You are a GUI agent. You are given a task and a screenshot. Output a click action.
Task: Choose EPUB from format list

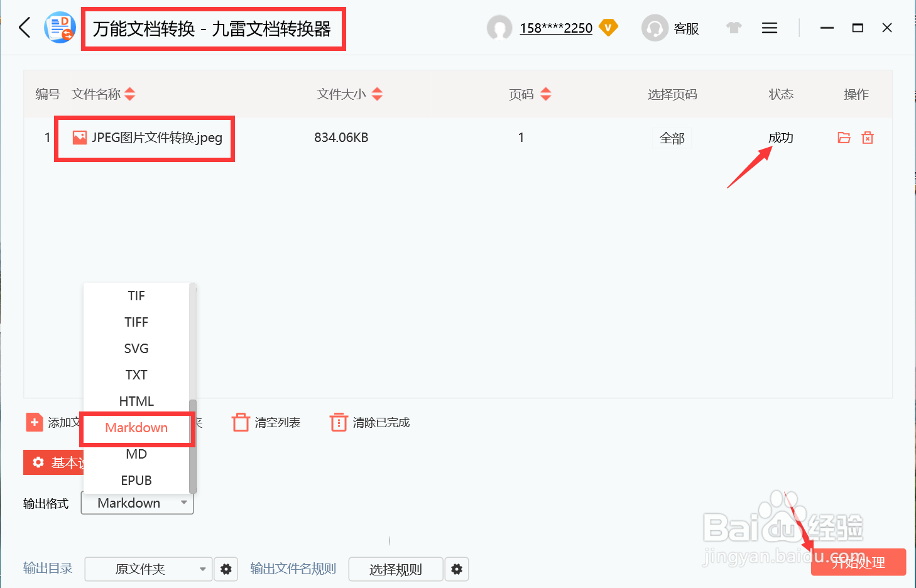136,481
